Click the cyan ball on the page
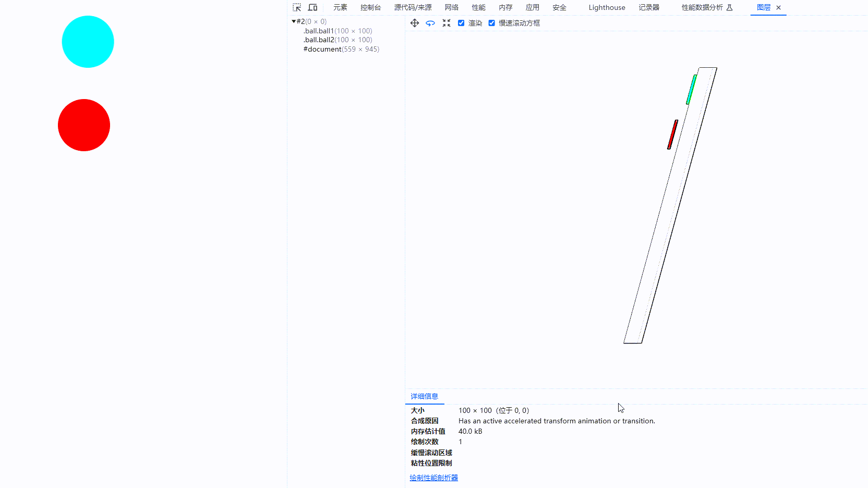 88,42
